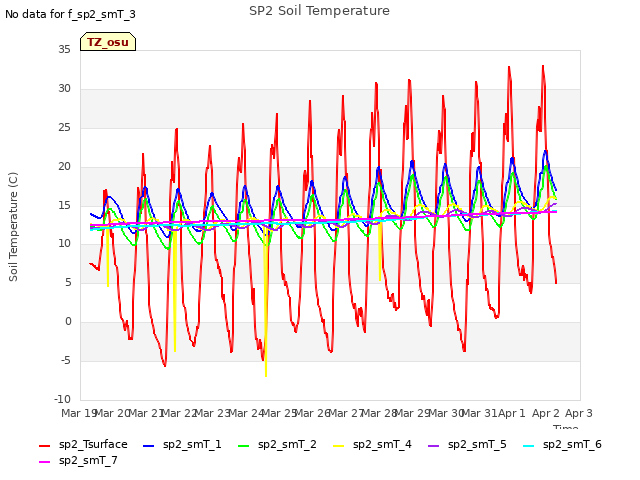The height and width of the screenshot is (480, 640).
Task: Click the 35 y-axis tick label
Action: pos(64,50)
